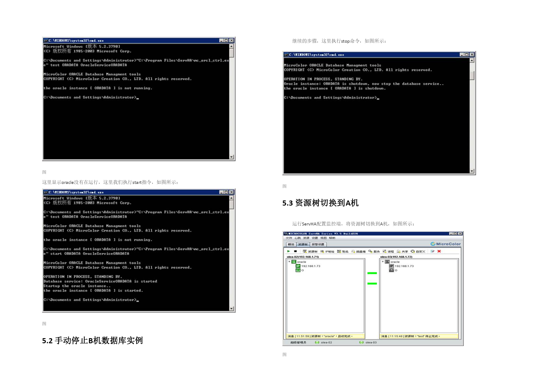Image resolution: width=555 pixels, height=392 pixels.
Task: Click the 超级管理员 status bar label
Action: [x=298, y=342]
